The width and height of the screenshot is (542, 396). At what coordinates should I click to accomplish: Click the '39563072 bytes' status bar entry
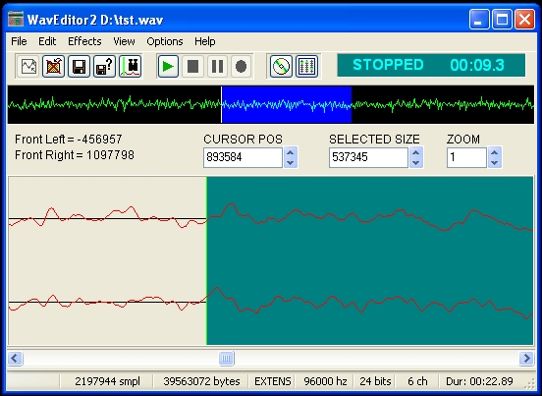(x=202, y=381)
